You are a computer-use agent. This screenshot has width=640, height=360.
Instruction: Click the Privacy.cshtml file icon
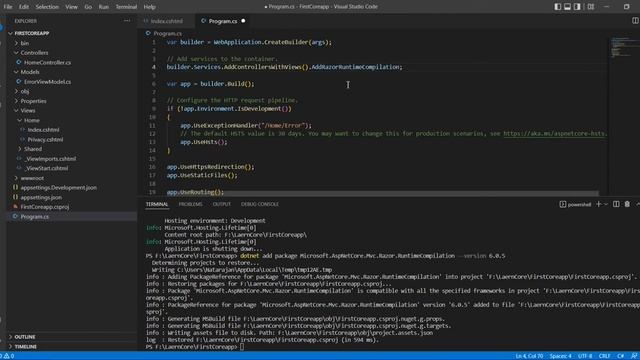tap(22, 139)
